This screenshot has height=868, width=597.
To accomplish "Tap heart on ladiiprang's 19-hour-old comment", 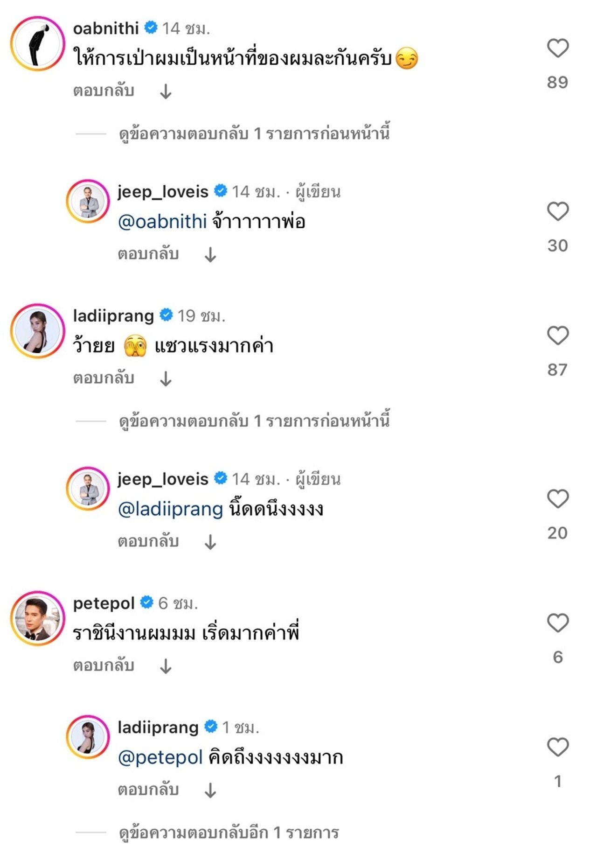I will [558, 336].
